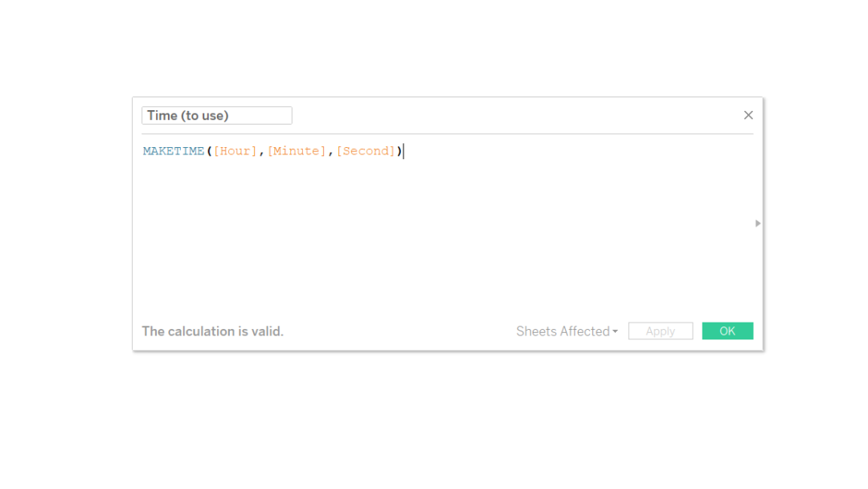868x489 pixels.
Task: Click the closing parenthesis after [Second]
Action: [397, 150]
